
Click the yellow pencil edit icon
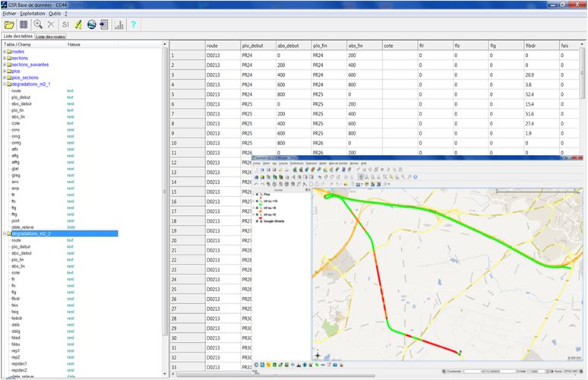[x=79, y=25]
